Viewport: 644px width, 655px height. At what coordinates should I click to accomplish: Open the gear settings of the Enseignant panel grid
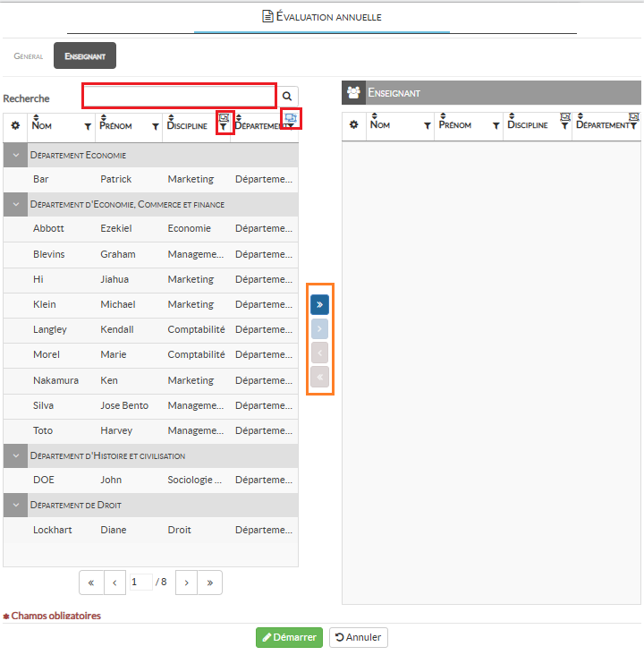353,125
